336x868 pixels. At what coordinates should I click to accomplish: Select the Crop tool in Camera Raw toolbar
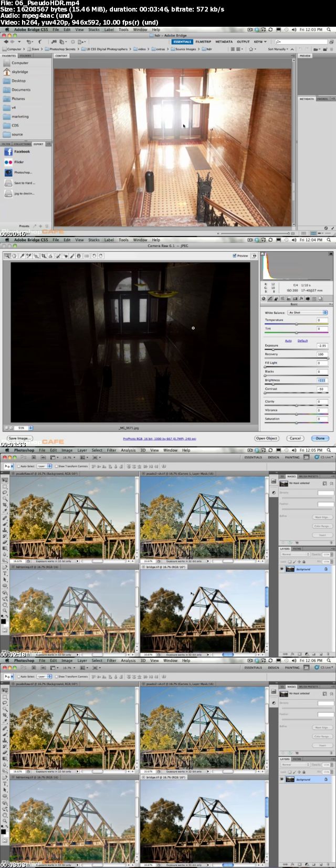coord(44,256)
